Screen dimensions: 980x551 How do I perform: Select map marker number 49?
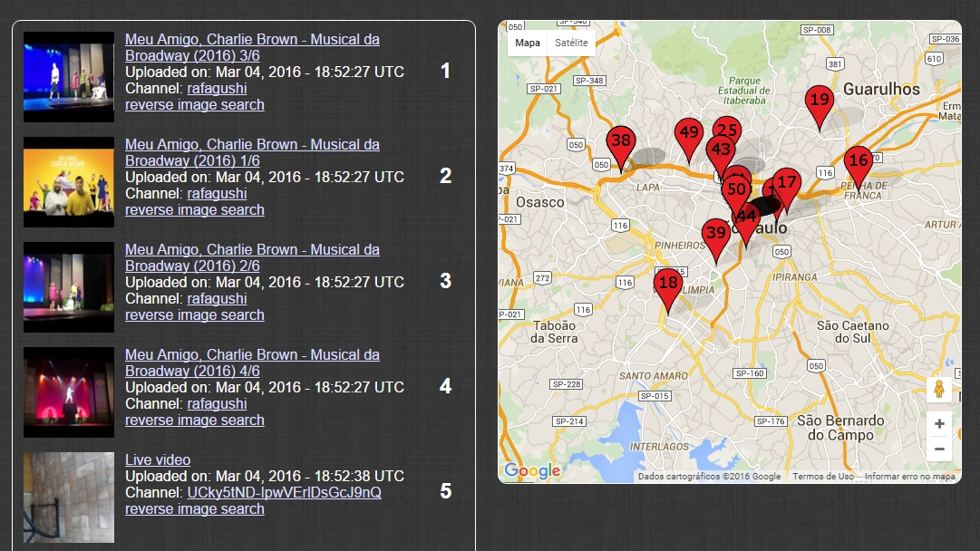[689, 140]
